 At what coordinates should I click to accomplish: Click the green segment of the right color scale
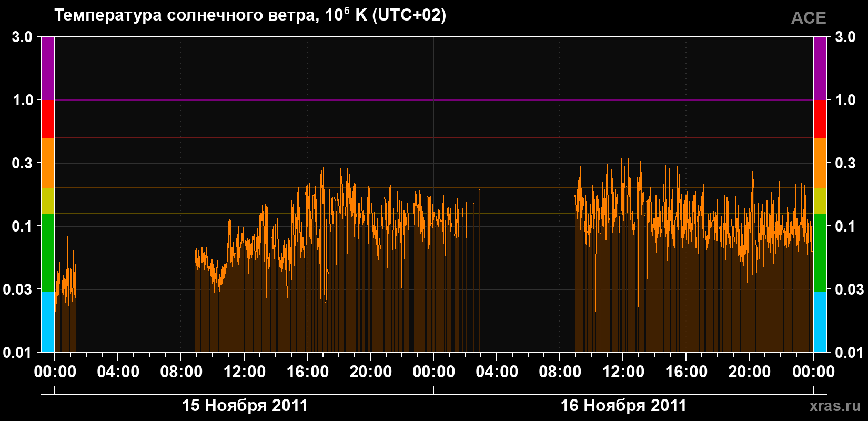(x=820, y=253)
